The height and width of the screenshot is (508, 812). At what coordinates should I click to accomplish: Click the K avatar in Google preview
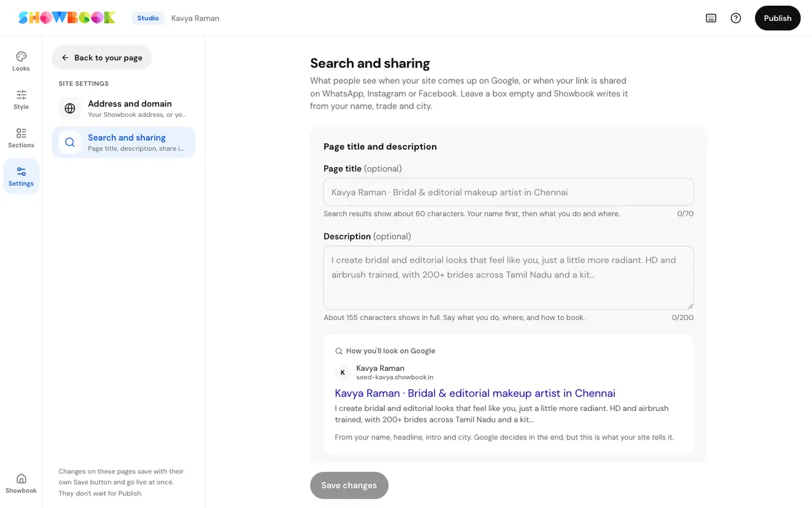coord(343,373)
